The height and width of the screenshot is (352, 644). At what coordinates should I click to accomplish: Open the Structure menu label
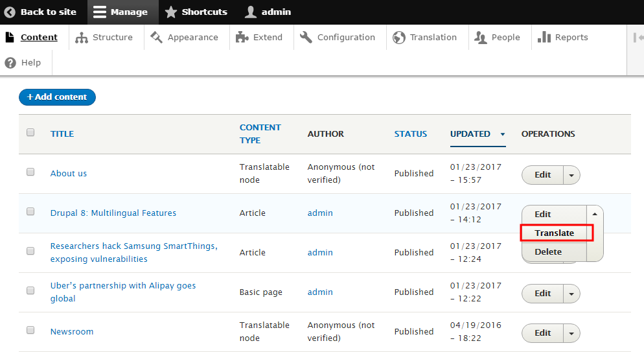point(113,38)
